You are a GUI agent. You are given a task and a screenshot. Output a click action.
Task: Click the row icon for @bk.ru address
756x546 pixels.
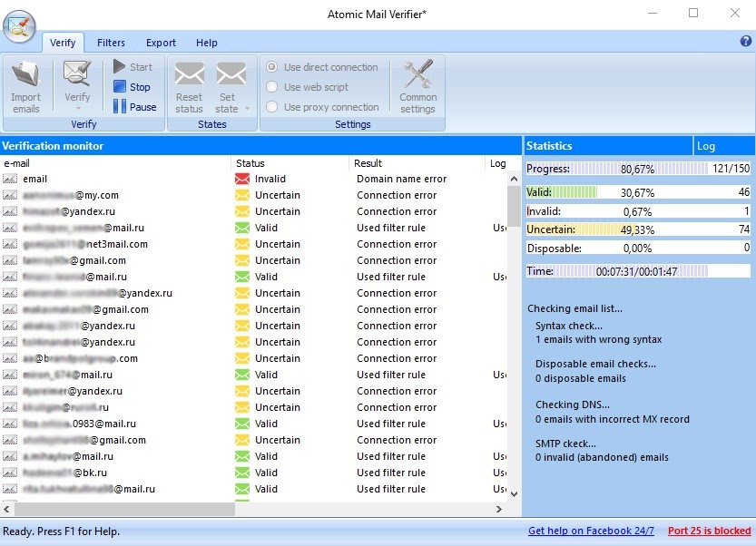click(x=10, y=473)
